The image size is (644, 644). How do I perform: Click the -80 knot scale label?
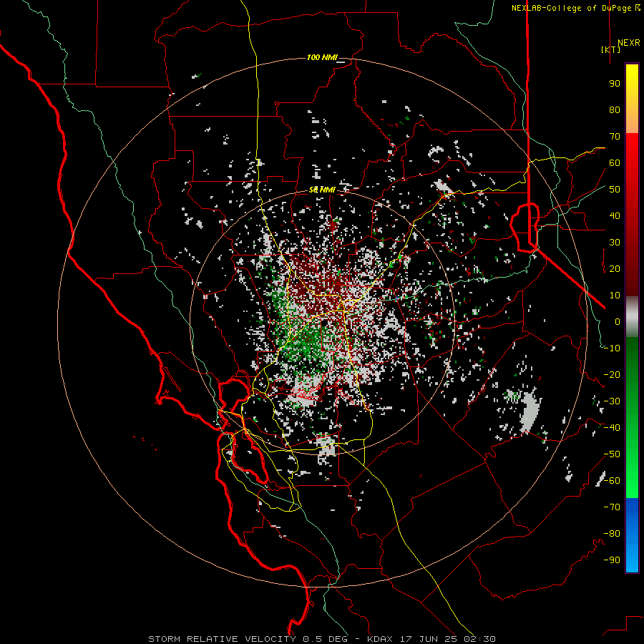coord(612,534)
